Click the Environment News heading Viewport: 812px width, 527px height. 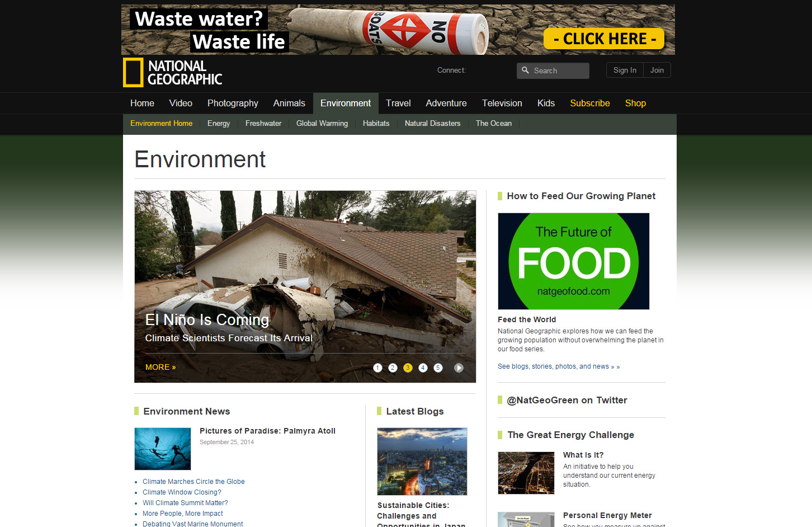point(187,411)
